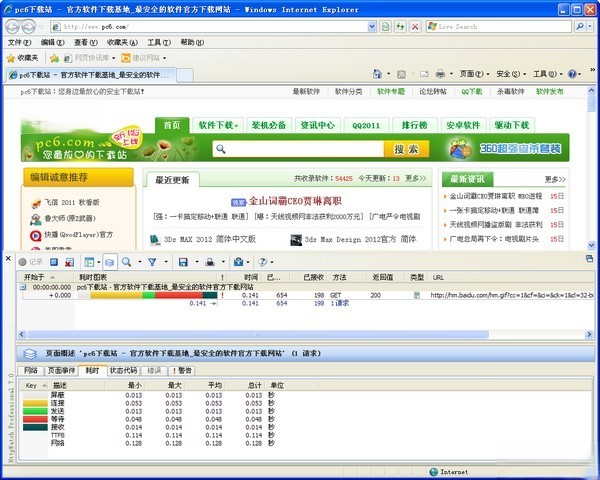Click the IE Read mail icon
The width and height of the screenshot is (600, 480).
click(424, 74)
